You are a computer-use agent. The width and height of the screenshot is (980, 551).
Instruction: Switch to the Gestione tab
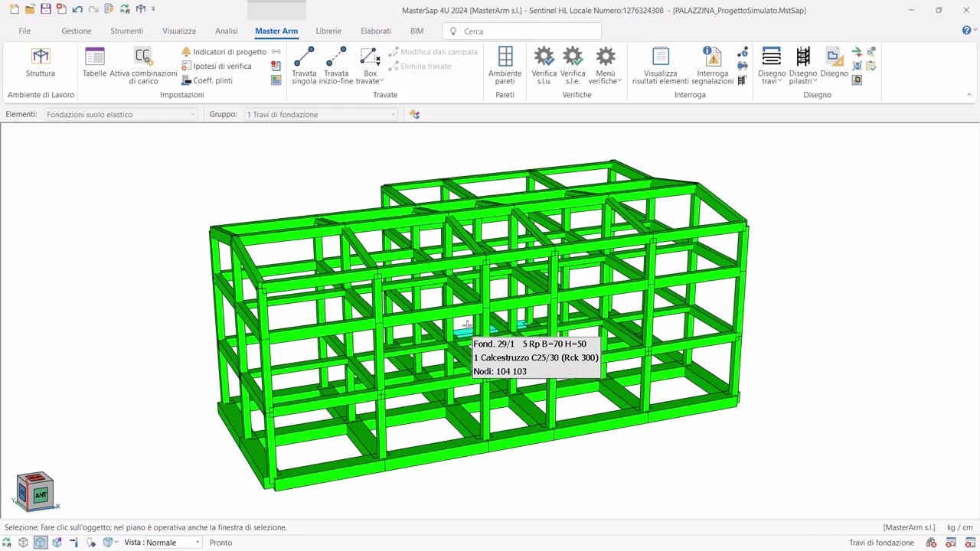(x=77, y=31)
